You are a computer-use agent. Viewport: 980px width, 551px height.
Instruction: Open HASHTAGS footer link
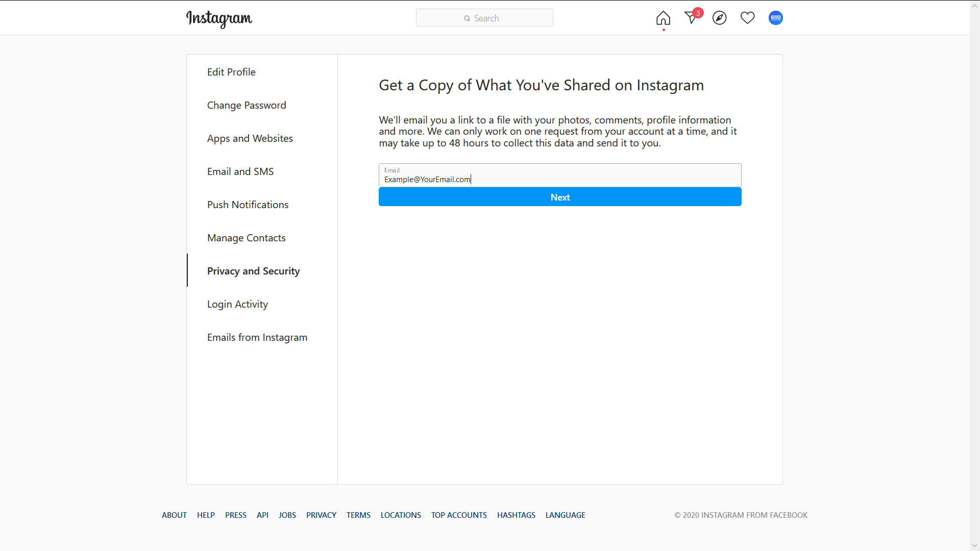tap(516, 515)
